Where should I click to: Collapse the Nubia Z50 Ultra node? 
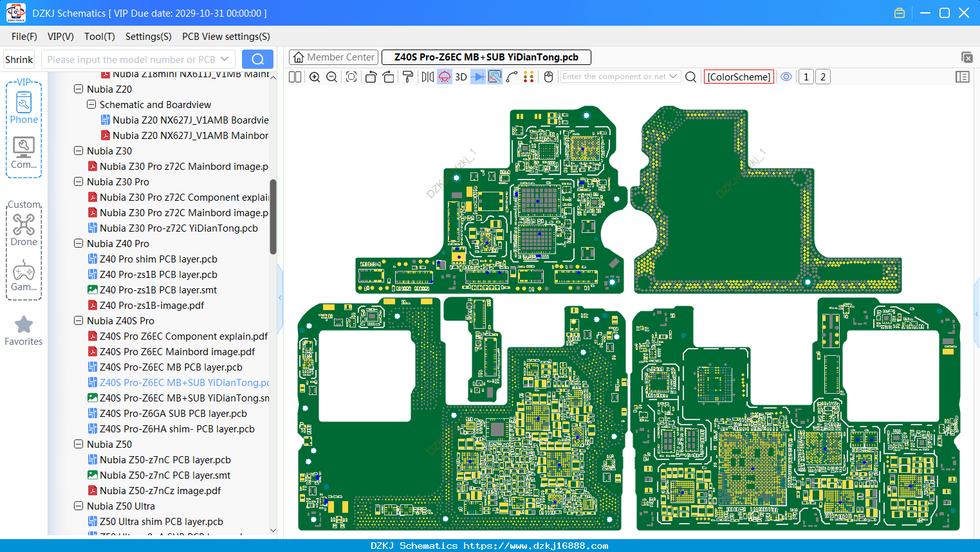[79, 506]
